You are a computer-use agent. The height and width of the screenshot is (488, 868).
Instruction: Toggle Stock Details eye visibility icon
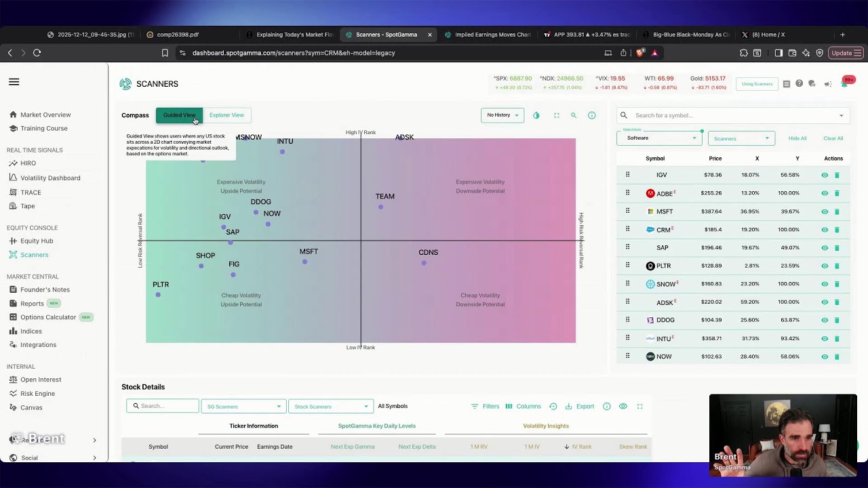(x=623, y=407)
